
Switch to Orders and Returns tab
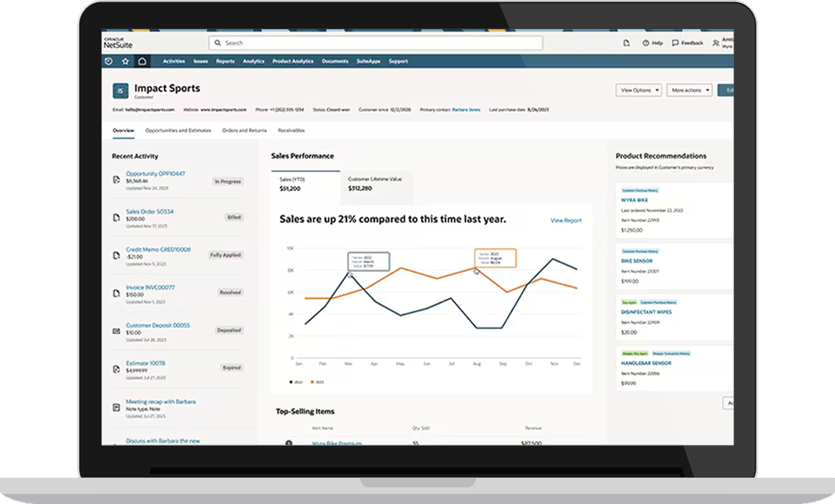pos(244,130)
